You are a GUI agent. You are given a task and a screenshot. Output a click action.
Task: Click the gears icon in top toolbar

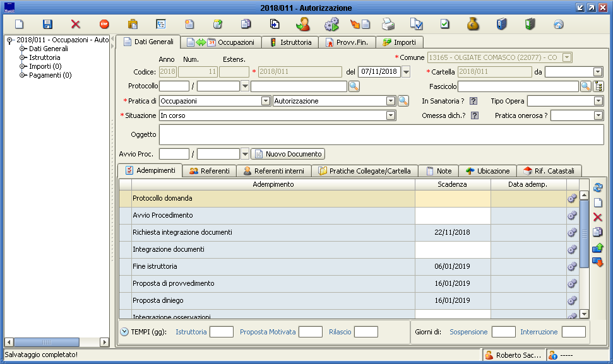point(331,25)
